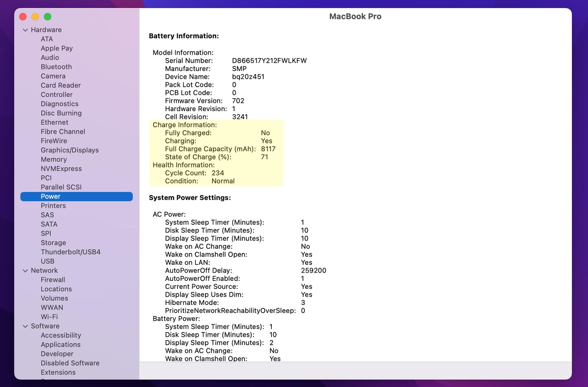
Task: Click the firmware version value 702
Action: click(238, 101)
